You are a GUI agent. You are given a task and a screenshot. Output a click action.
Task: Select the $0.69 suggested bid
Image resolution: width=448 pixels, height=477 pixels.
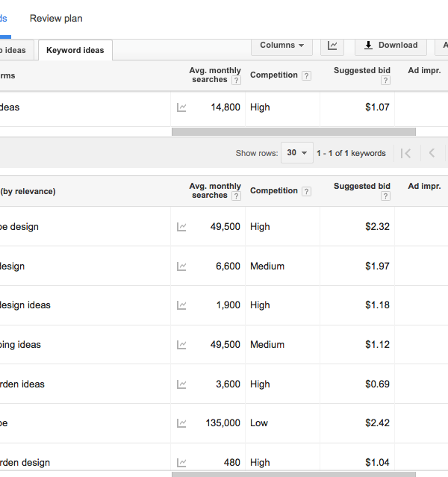377,384
